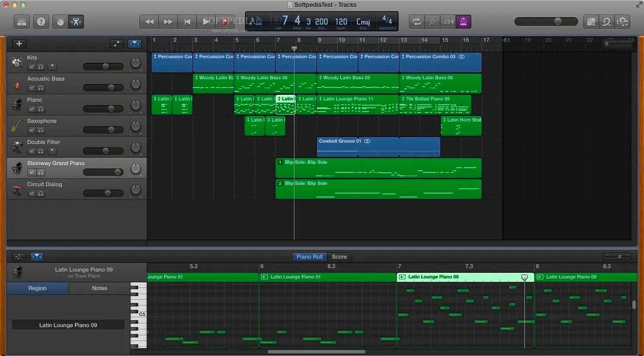The image size is (644, 356).
Task: Open the Media Browser icon
Action: click(x=622, y=22)
